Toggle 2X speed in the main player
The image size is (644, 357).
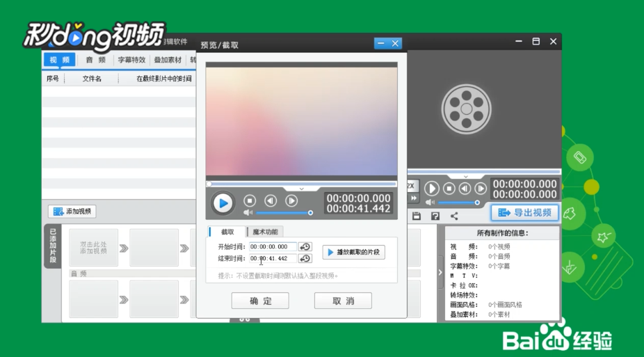pyautogui.click(x=412, y=186)
